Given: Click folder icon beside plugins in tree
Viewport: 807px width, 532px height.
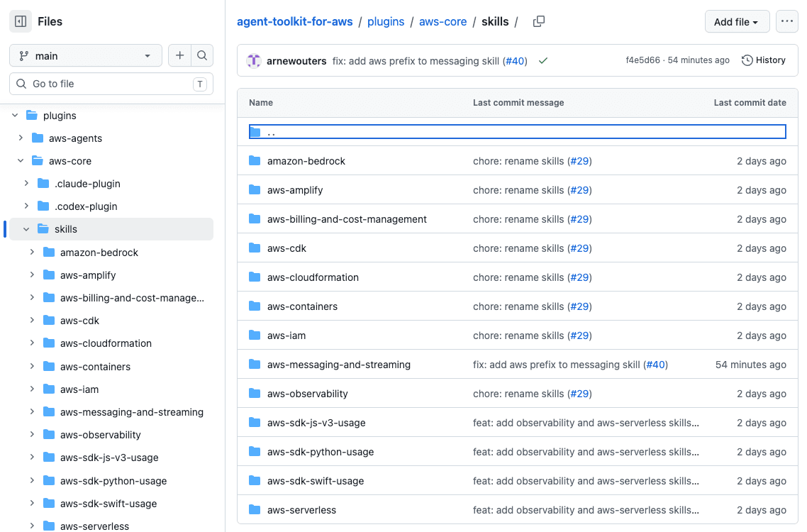Looking at the screenshot, I should tap(32, 116).
